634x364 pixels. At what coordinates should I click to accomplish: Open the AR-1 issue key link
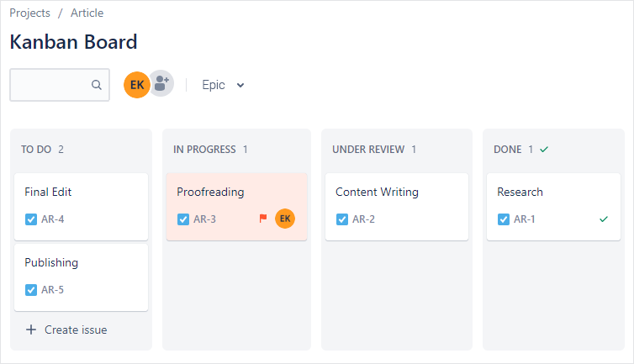click(x=525, y=219)
